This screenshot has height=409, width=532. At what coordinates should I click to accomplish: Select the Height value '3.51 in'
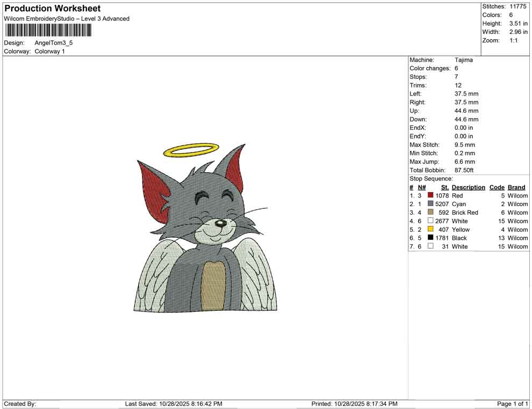pos(519,24)
